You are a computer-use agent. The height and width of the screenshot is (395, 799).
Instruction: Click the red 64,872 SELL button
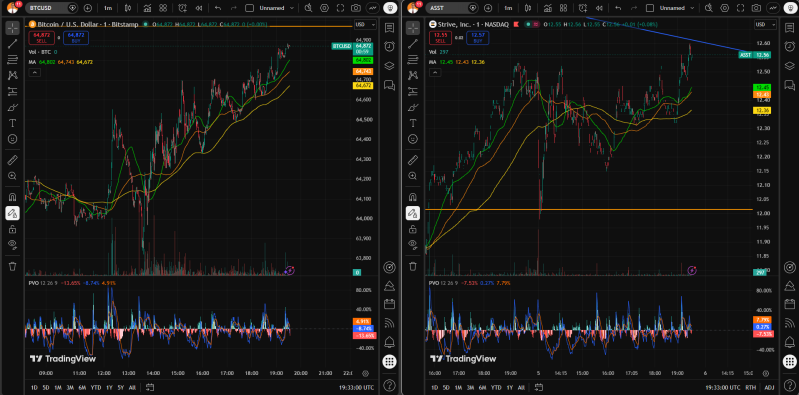pyautogui.click(x=42, y=38)
